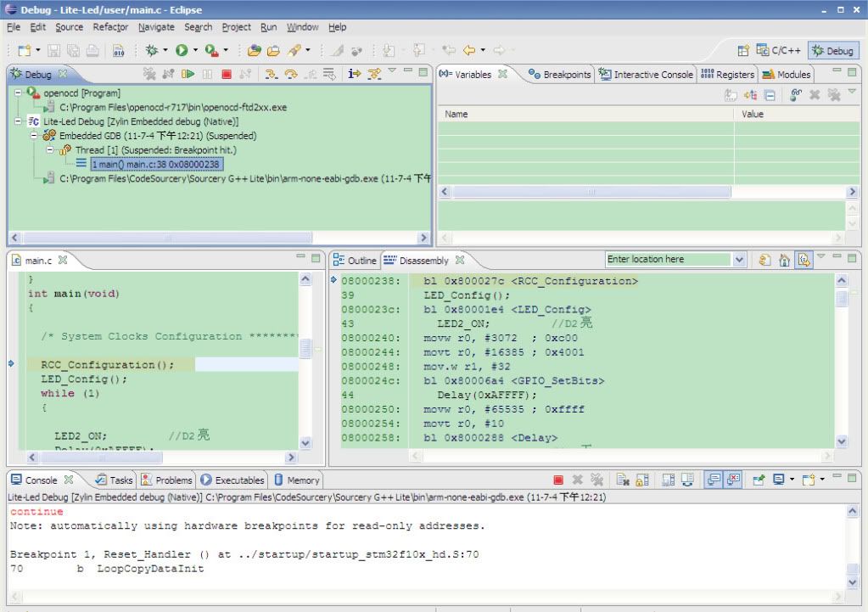
Task: Click the Open Perspective icon
Action: point(742,51)
